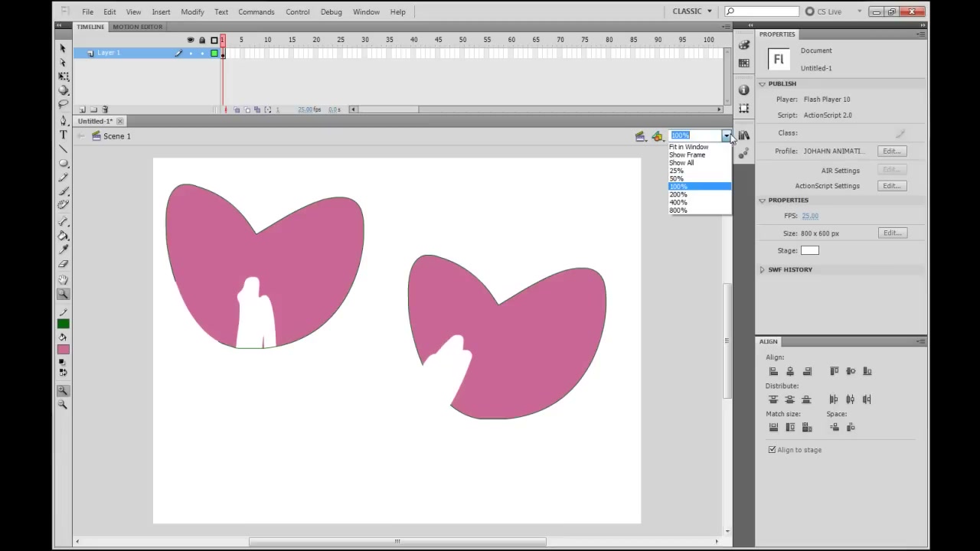
Task: Open the Swatches panel icon
Action: tap(744, 63)
